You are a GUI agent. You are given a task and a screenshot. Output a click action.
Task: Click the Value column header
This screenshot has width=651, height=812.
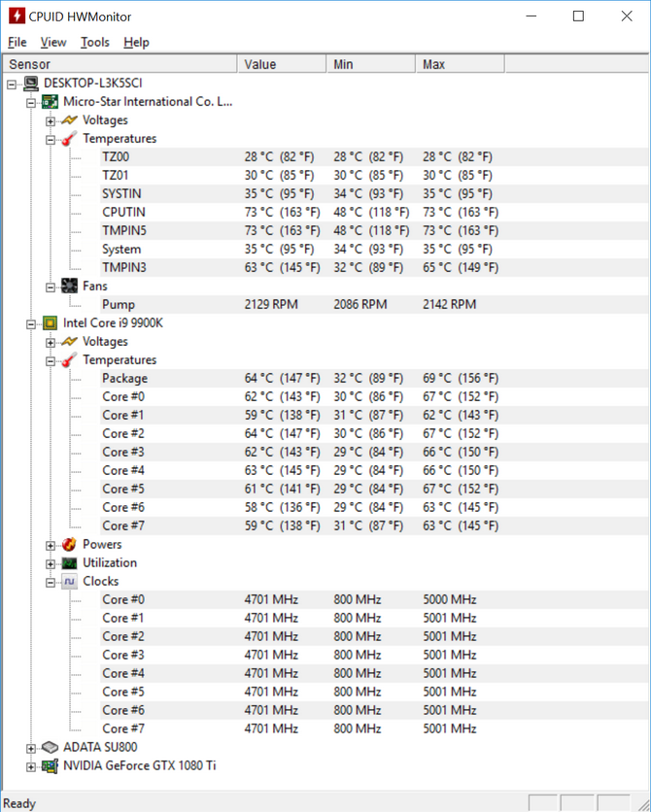coord(282,64)
